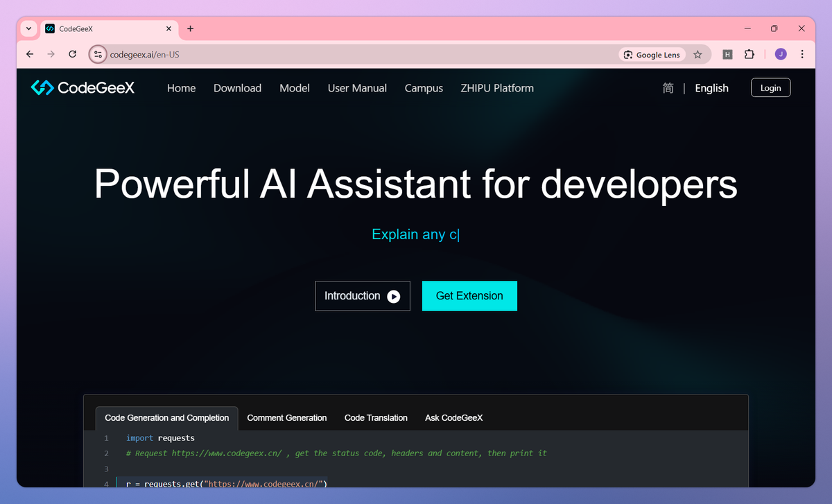
Task: Click the Introduction button
Action: tap(363, 296)
